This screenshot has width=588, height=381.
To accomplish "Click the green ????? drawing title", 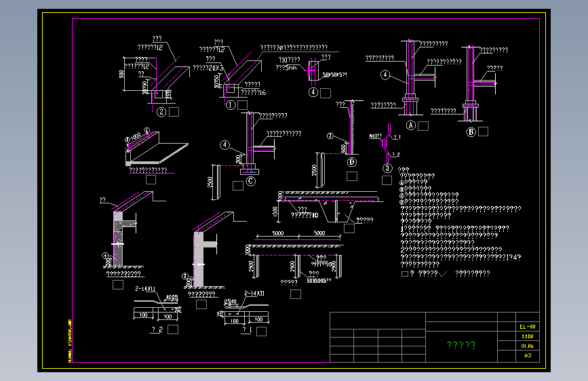I will coord(461,345).
